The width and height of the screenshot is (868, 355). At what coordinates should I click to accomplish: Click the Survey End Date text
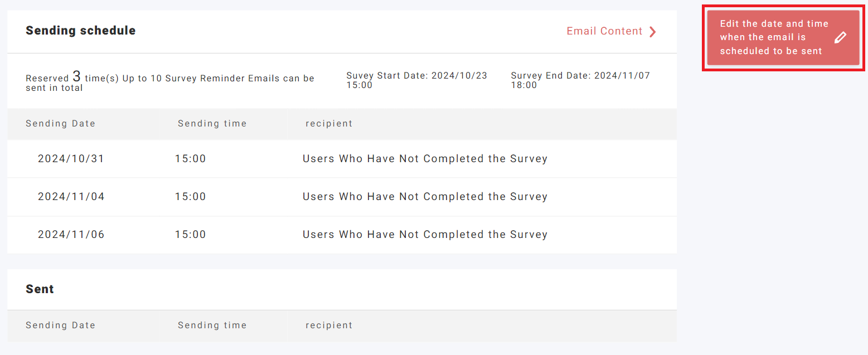tap(580, 80)
